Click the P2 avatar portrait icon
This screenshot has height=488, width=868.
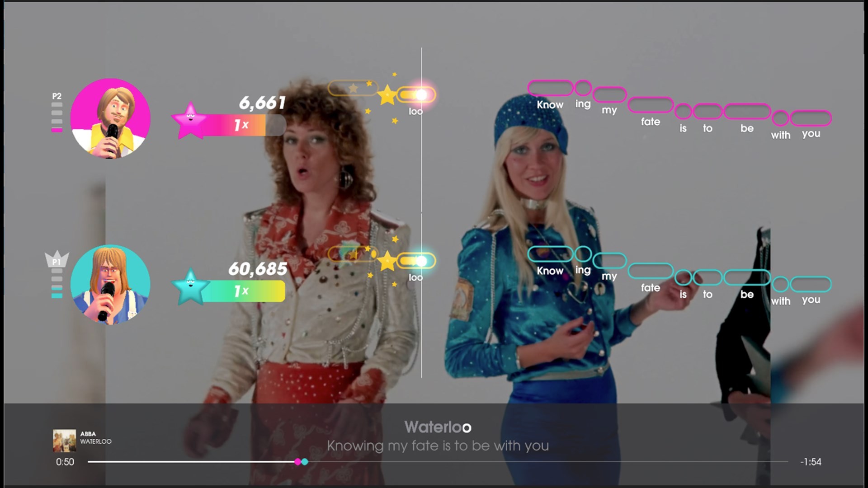point(110,120)
